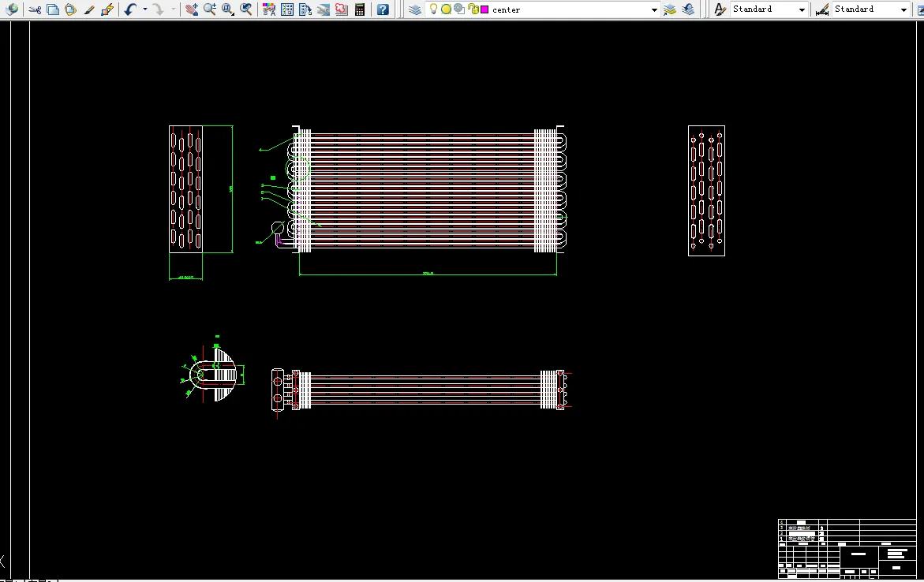
Task: Open the DesignCenter panel icon
Action: click(287, 9)
